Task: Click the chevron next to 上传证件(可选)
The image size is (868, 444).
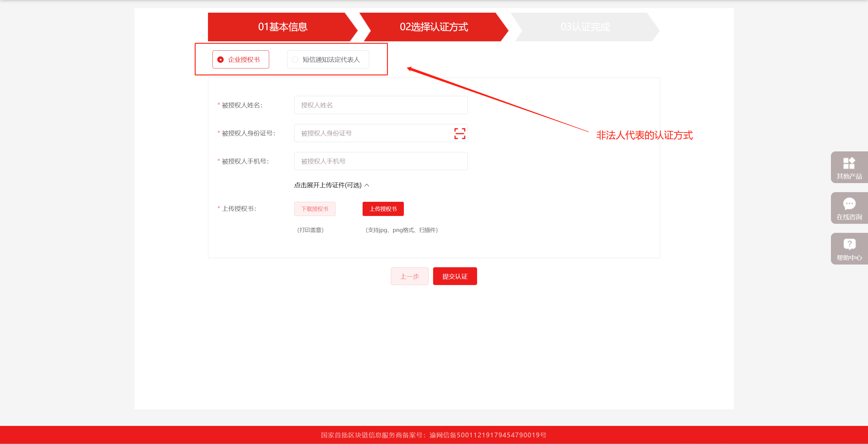Action: tap(367, 185)
